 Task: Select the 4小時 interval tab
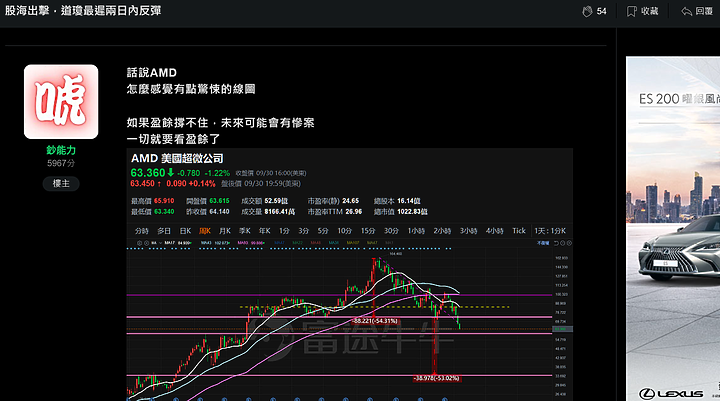pos(495,231)
